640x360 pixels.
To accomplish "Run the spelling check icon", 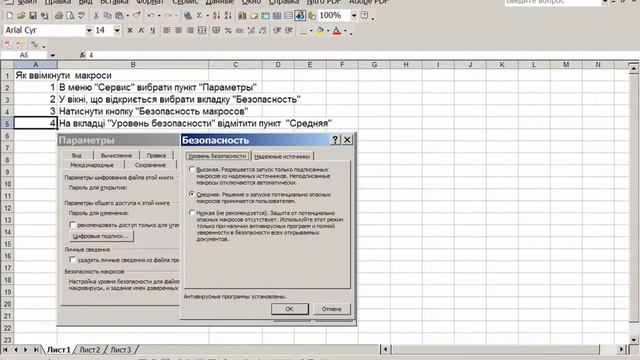I will pyautogui.click(x=81, y=16).
